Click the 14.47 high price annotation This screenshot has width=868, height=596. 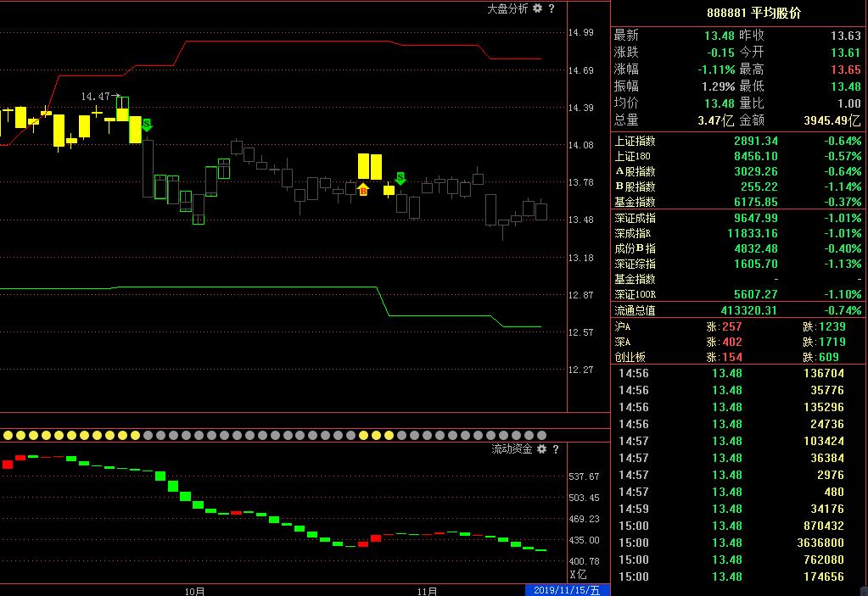[x=96, y=97]
